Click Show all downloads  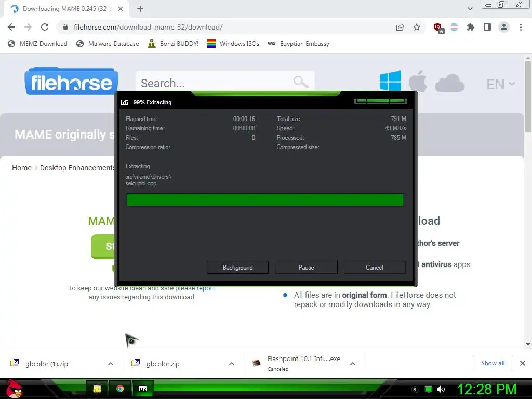point(493,363)
